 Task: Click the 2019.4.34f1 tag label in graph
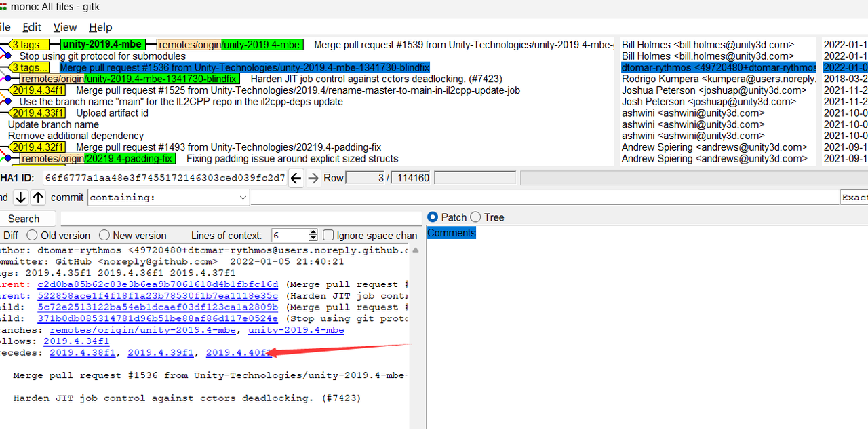[38, 90]
